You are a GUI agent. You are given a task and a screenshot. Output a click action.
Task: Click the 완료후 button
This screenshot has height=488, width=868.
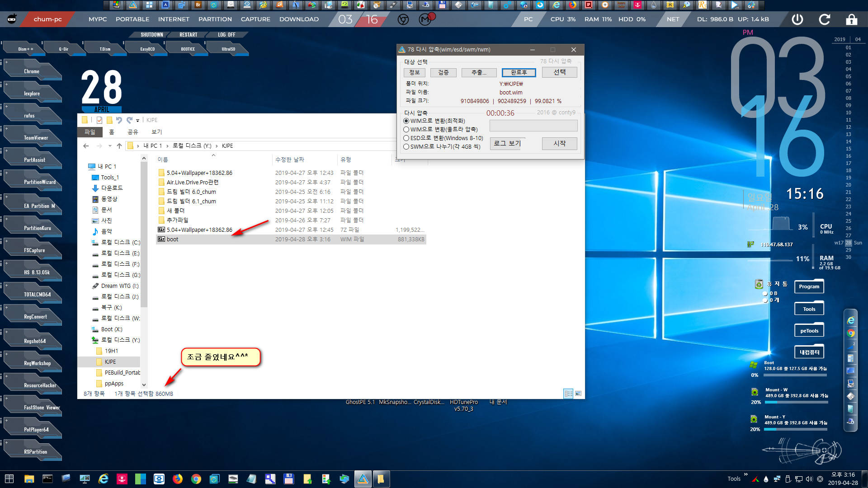pyautogui.click(x=519, y=73)
